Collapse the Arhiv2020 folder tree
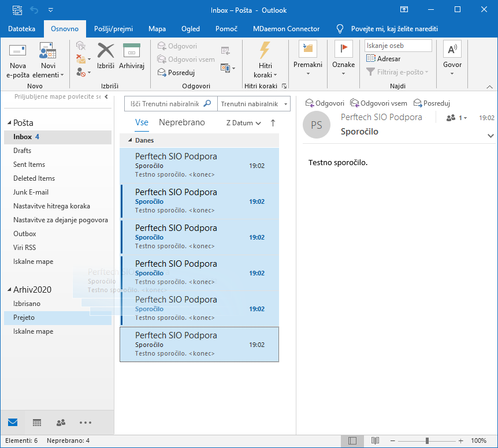498x448 pixels. pyautogui.click(x=9, y=289)
